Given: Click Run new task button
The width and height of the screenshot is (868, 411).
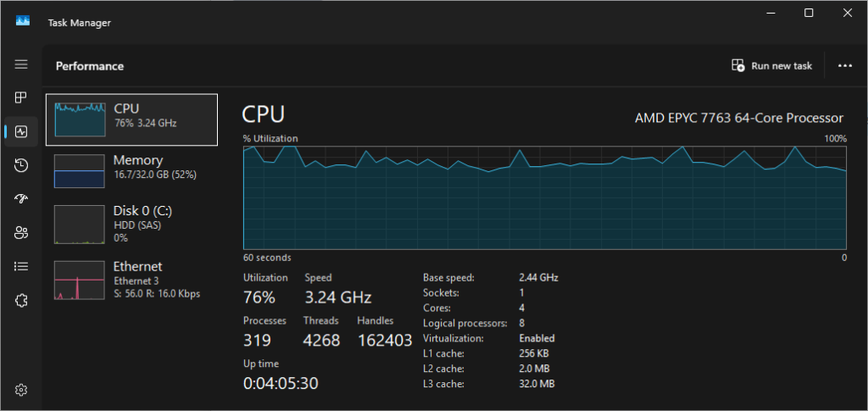Looking at the screenshot, I should 771,66.
